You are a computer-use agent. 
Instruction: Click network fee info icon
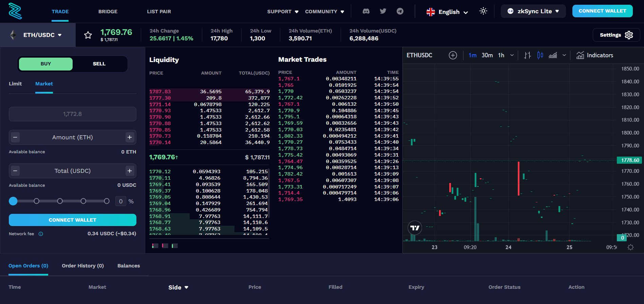(x=41, y=234)
